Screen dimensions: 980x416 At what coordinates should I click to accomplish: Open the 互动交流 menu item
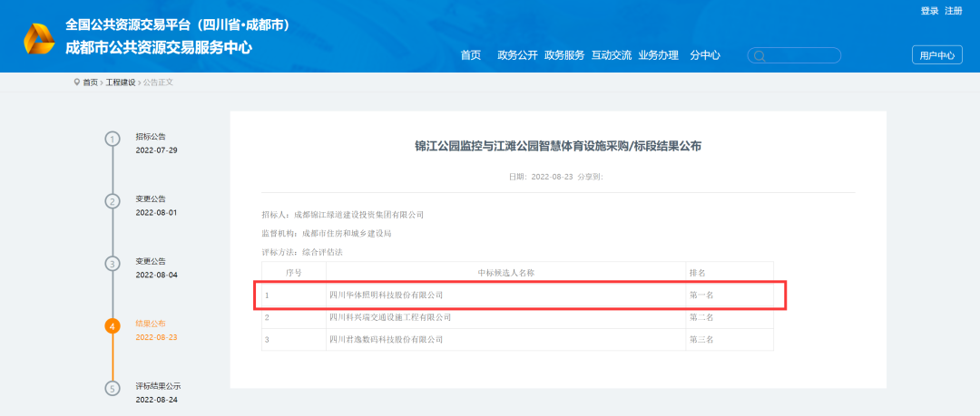tap(612, 55)
